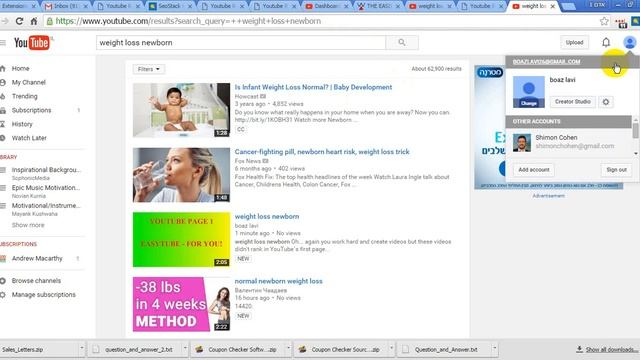
Task: Change the boaz lavi profile picture
Action: pyautogui.click(x=529, y=103)
